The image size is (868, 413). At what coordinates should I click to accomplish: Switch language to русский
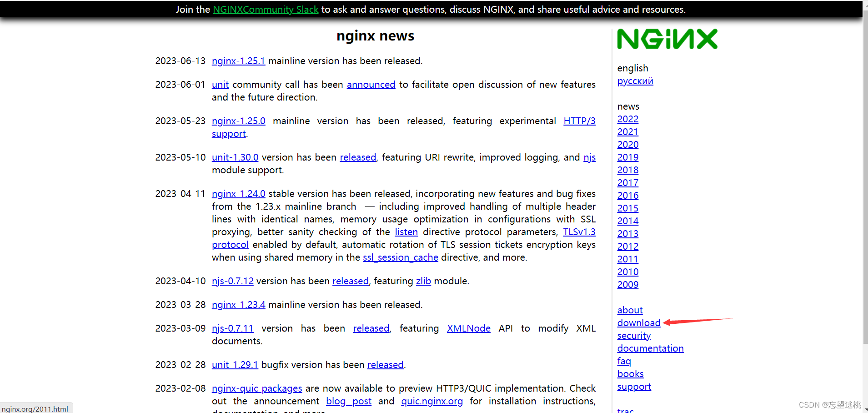tap(635, 81)
